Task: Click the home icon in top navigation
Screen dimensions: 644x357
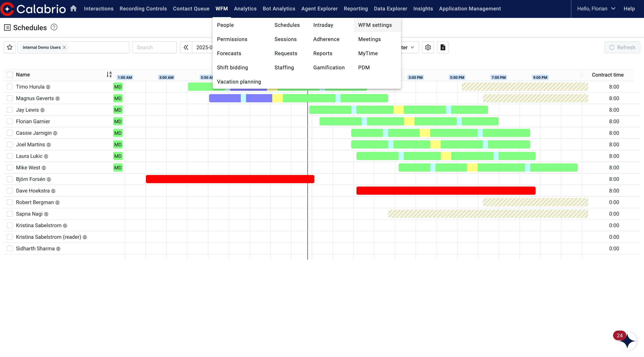Action: pos(73,9)
